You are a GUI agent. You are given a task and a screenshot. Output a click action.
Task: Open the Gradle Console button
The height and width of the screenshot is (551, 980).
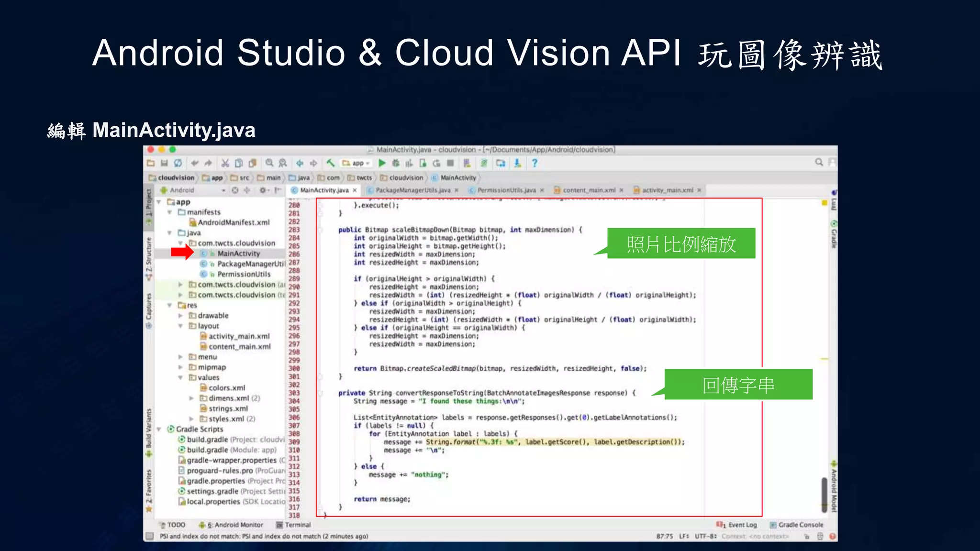797,525
